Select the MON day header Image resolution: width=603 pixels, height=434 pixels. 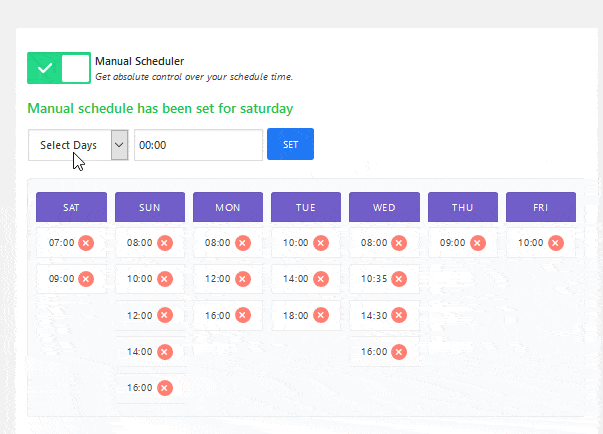pos(228,207)
